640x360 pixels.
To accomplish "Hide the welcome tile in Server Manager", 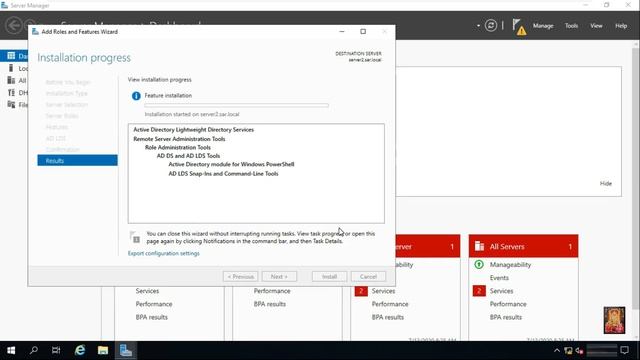I will [606, 184].
